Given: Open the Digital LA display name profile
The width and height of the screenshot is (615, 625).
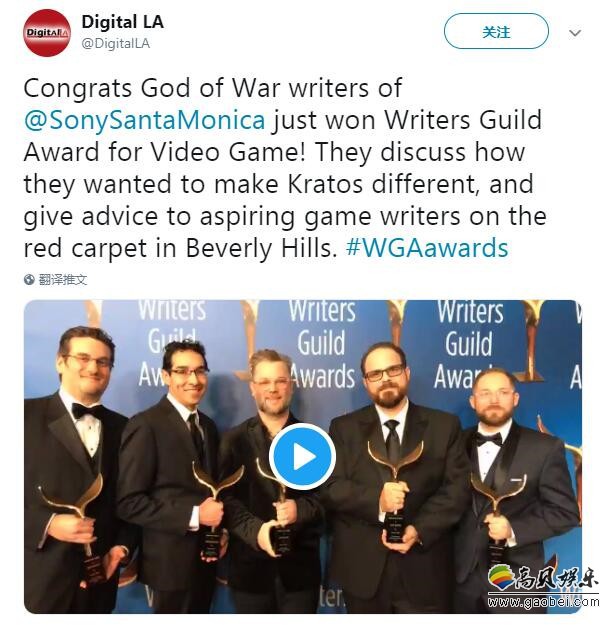Looking at the screenshot, I should pyautogui.click(x=122, y=22).
